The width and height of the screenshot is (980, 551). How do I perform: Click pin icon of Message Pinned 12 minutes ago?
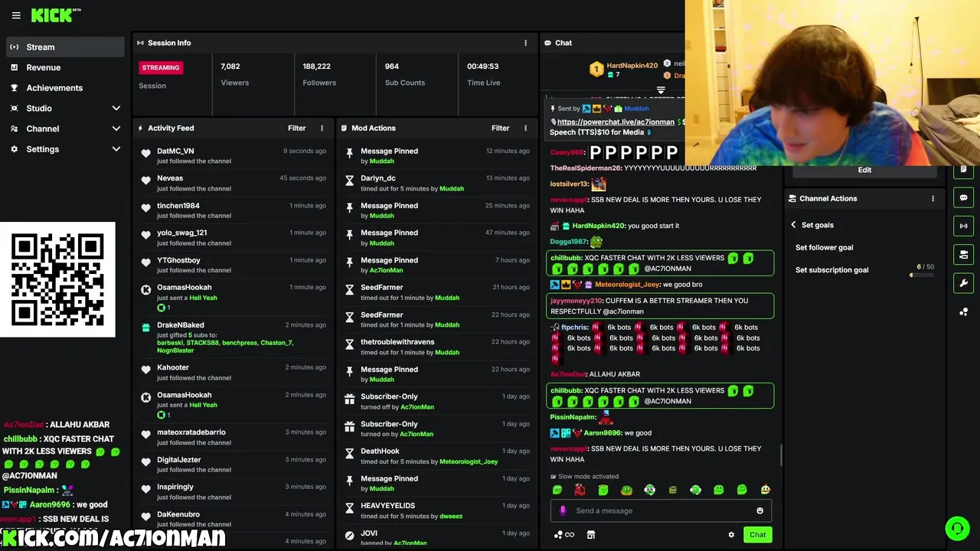[x=349, y=154]
